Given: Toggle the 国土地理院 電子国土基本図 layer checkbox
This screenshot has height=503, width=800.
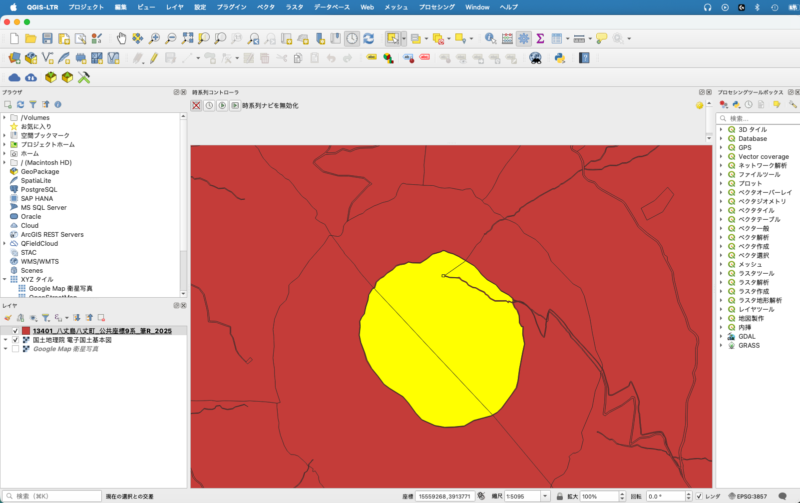Looking at the screenshot, I should (15, 340).
